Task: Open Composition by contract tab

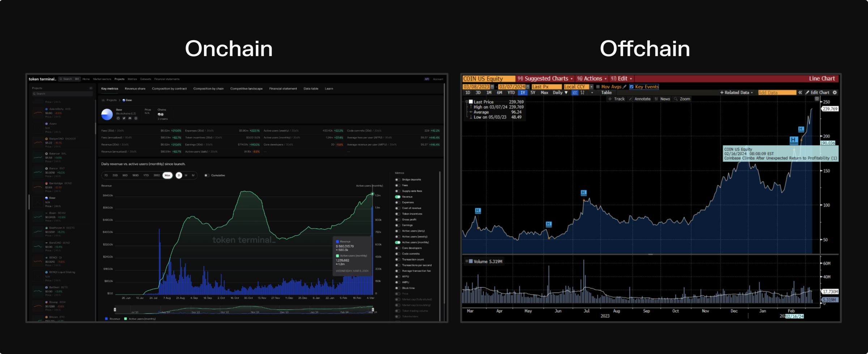Action: pyautogui.click(x=169, y=89)
